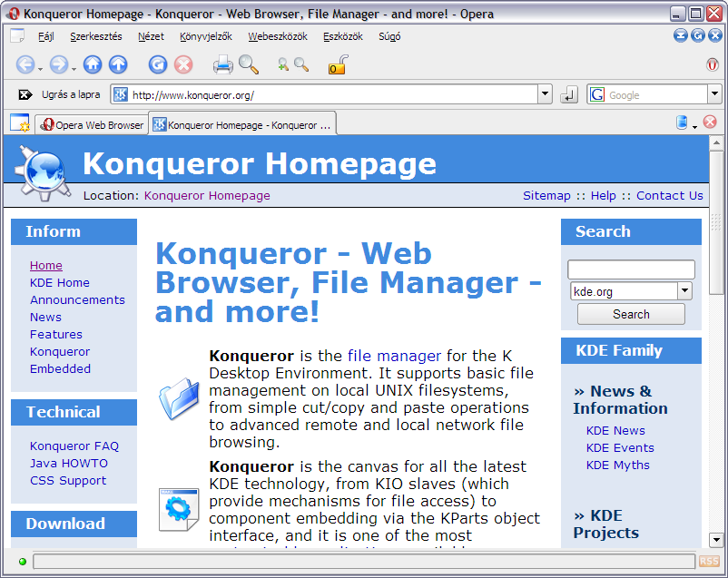Click the trash can closed-tabs icon

click(x=682, y=122)
